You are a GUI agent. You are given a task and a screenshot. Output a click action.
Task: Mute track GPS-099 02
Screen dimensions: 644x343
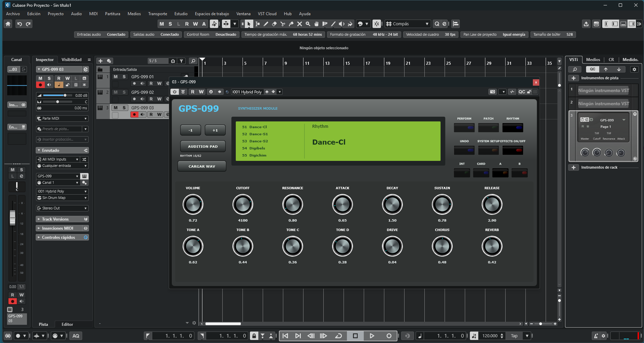click(x=116, y=92)
